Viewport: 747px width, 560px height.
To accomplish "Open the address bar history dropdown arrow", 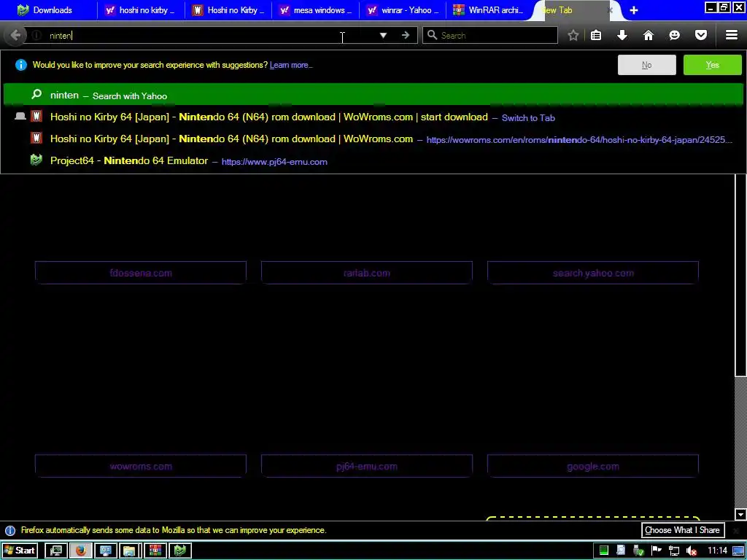I will (x=383, y=35).
